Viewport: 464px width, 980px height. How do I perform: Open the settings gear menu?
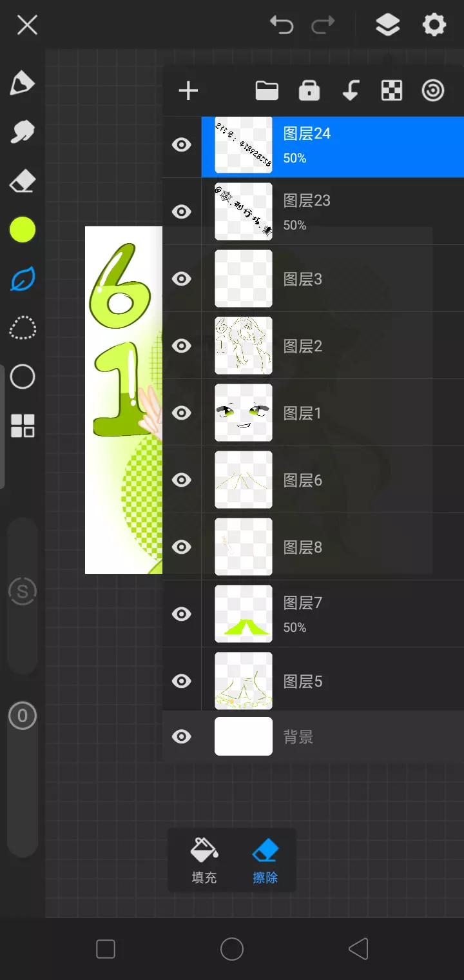point(434,25)
